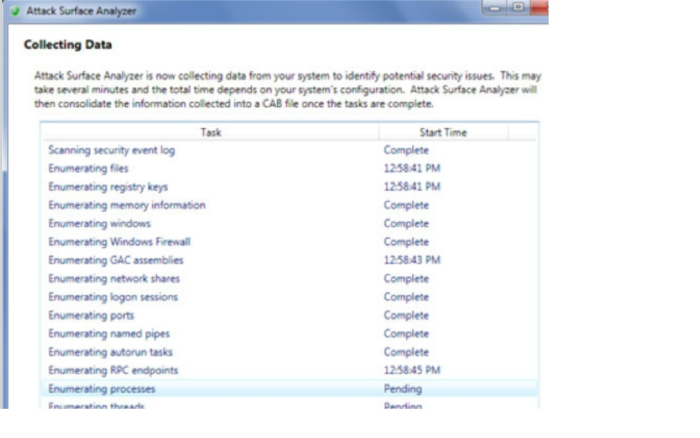
Task: Minimize the Attack Surface Analyzer window
Action: (x=495, y=8)
